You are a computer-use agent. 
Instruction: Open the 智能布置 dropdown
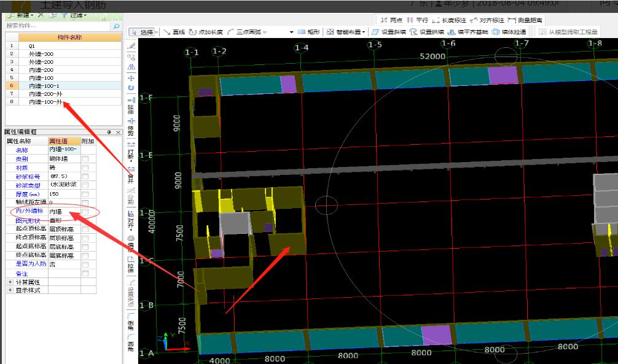pos(346,32)
